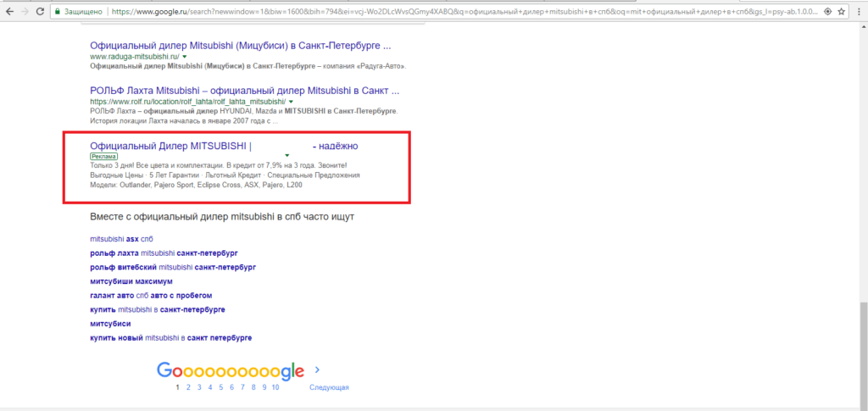Click the ad text line Только 3 дня!
This screenshot has height=411, width=868.
click(218, 166)
